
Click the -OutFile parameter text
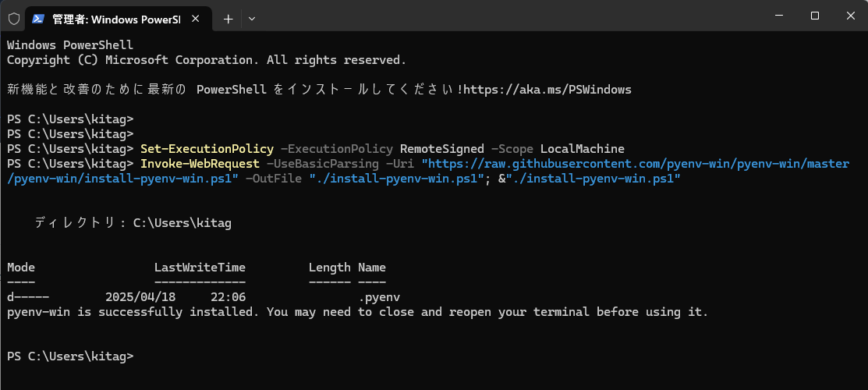(274, 179)
